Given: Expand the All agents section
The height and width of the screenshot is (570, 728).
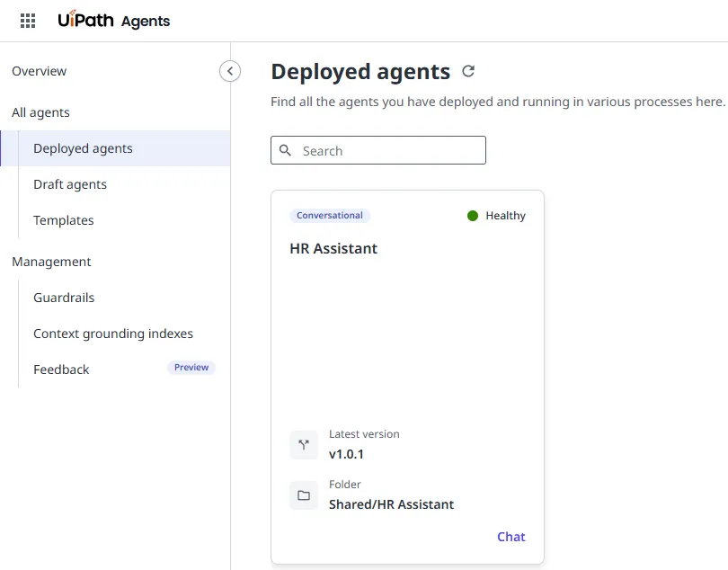Looking at the screenshot, I should coord(40,112).
